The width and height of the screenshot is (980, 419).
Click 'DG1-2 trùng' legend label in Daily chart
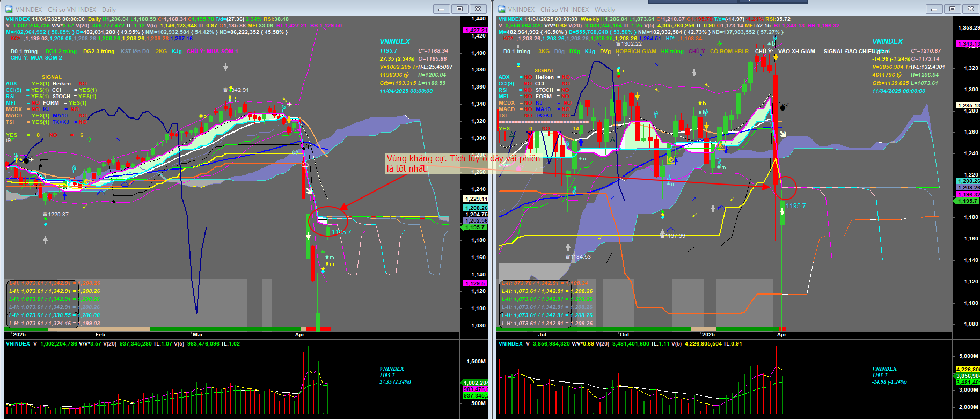(61, 52)
